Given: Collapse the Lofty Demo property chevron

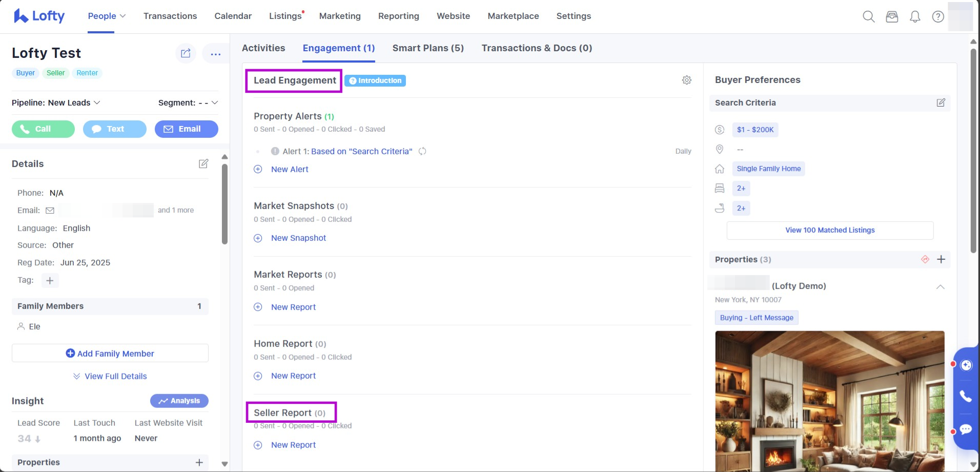Looking at the screenshot, I should (x=940, y=286).
